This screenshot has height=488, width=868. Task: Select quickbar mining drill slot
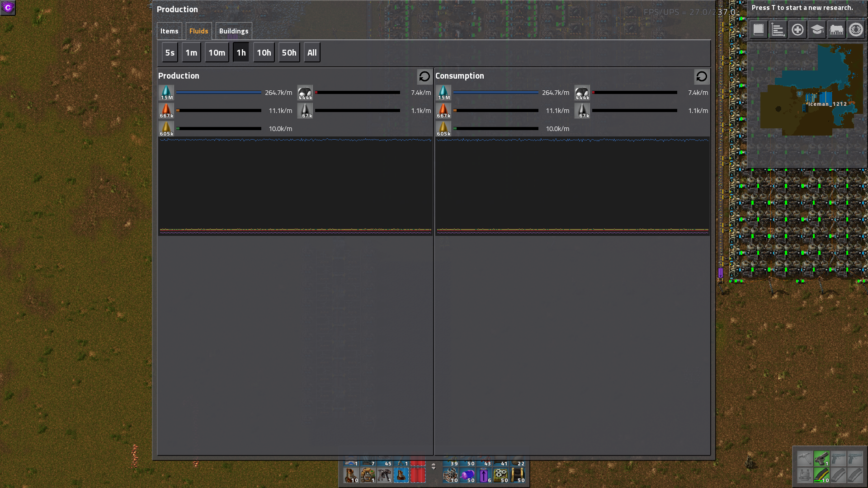(385, 475)
